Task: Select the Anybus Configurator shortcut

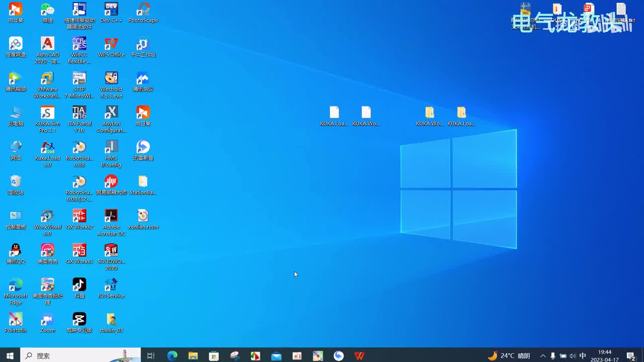Action: (x=111, y=120)
